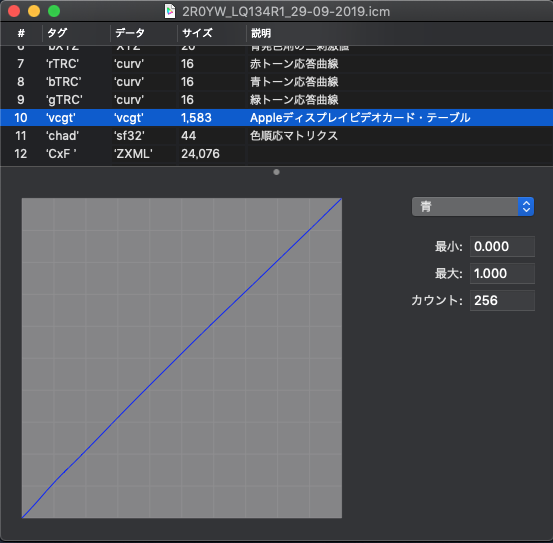Viewport: 553px width, 543px height.
Task: Click the 最大 value field
Action: click(502, 274)
